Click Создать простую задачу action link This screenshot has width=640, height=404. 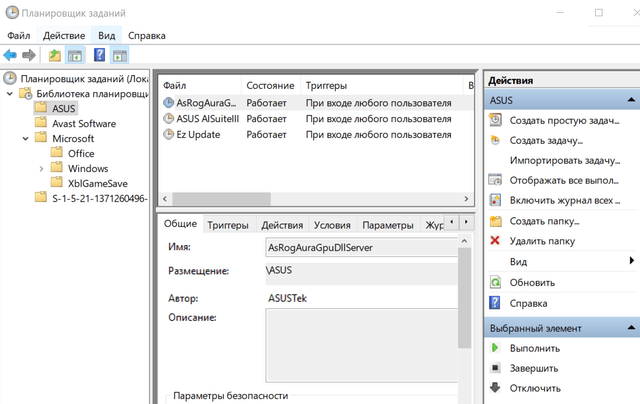(564, 120)
